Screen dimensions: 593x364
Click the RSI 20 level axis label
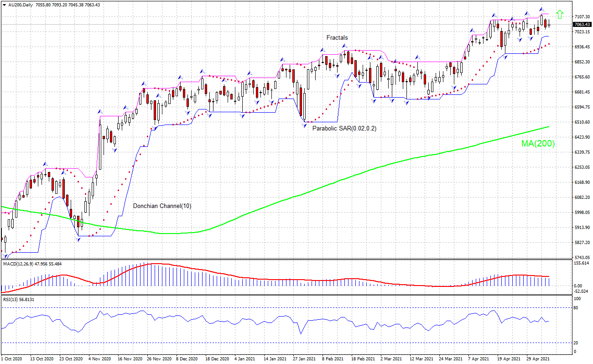576,343
